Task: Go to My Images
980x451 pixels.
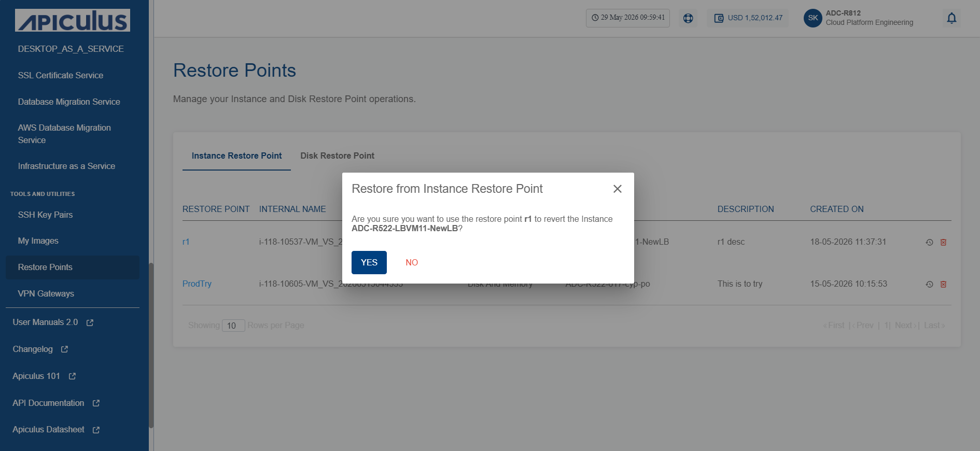Action: [x=38, y=241]
